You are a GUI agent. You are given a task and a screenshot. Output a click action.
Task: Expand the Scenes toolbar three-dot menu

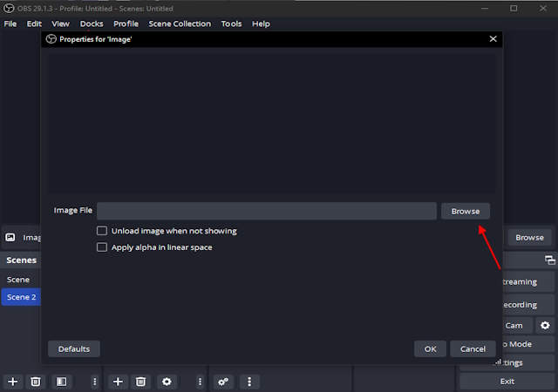[x=94, y=382]
